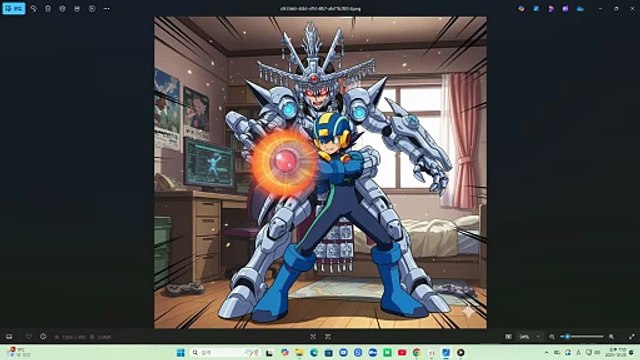Click the zoom slider handle
The height and width of the screenshot is (360, 640).
[x=567, y=337]
